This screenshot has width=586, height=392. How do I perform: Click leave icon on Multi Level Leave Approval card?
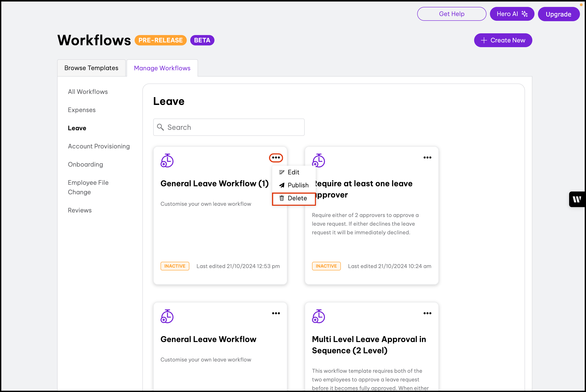[x=318, y=316]
